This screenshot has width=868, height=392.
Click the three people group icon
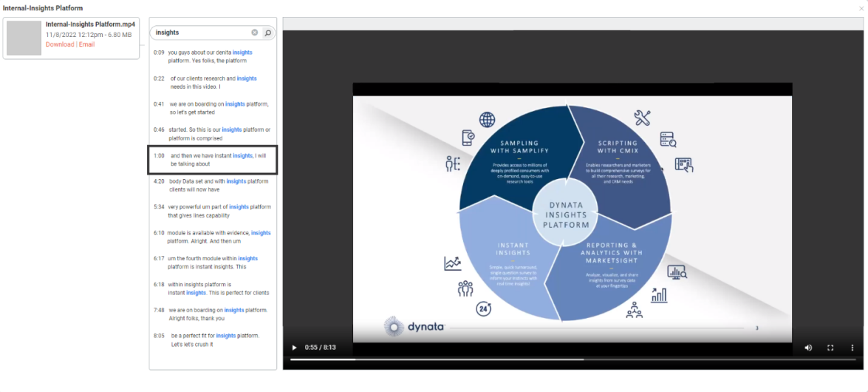tap(465, 288)
